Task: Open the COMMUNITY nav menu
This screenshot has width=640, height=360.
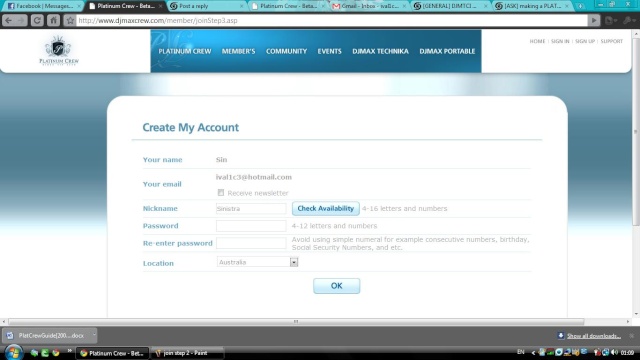Action: [x=287, y=51]
